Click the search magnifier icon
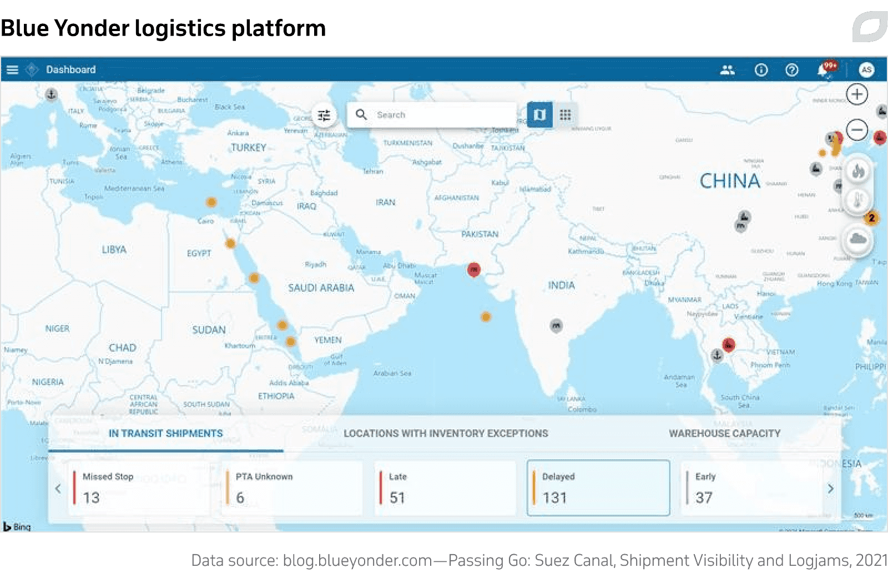This screenshot has width=888, height=588. click(361, 114)
